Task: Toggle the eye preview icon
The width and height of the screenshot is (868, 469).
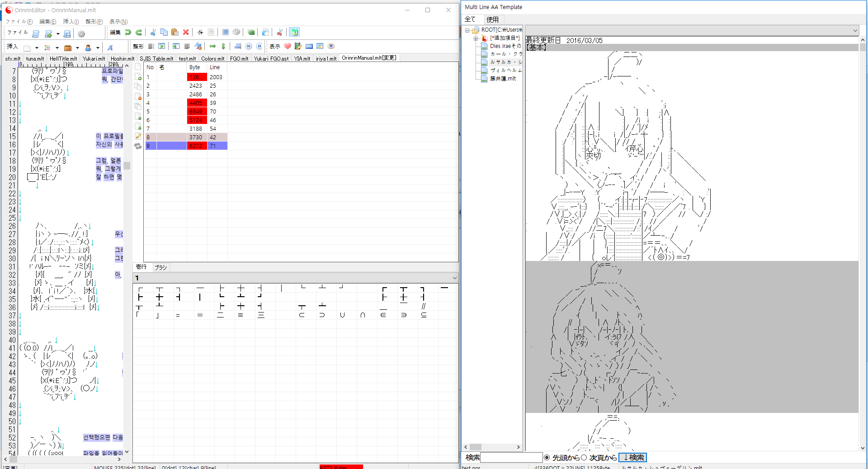Action: click(331, 46)
